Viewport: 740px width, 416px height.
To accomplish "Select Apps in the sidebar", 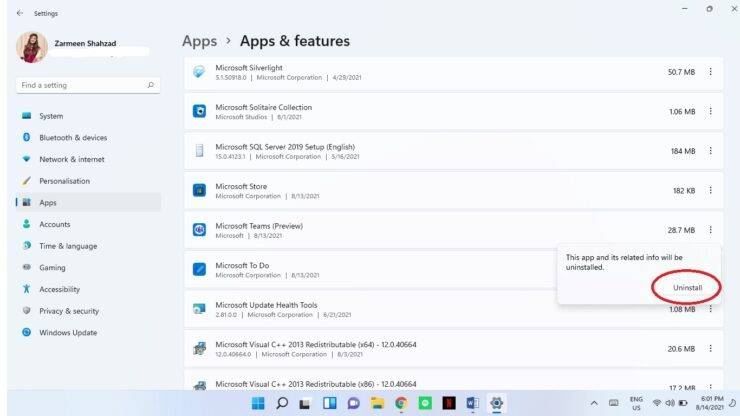I will [x=88, y=203].
